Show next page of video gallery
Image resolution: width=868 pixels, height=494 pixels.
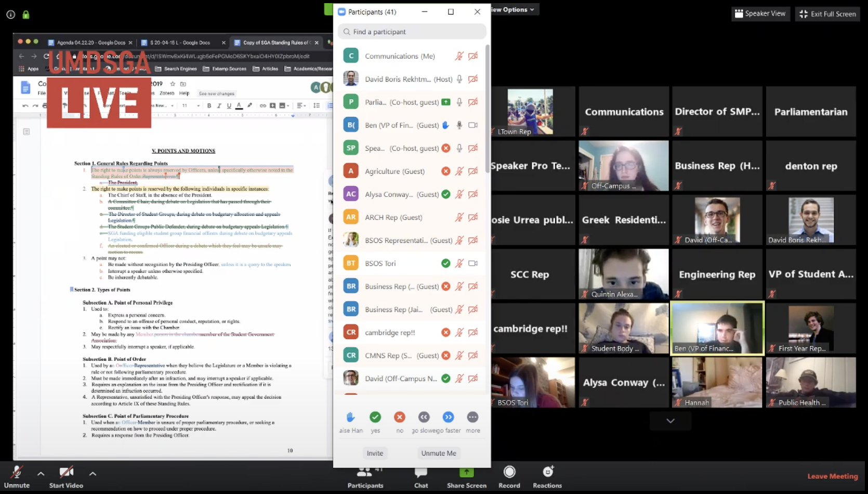(x=670, y=421)
